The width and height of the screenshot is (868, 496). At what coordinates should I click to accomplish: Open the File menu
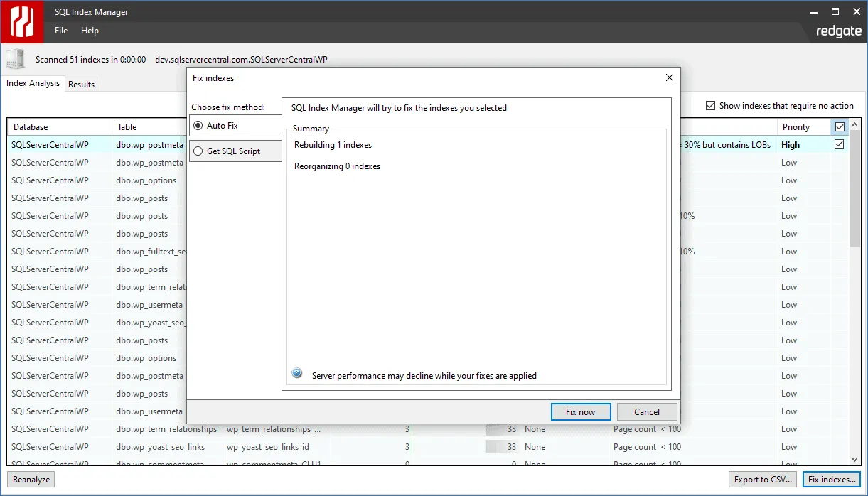pyautogui.click(x=61, y=31)
